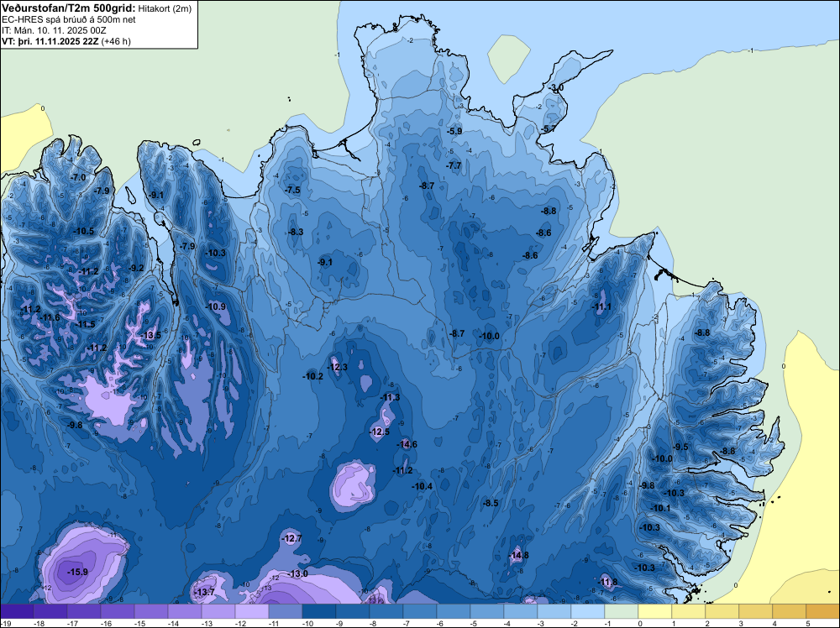Click the -12.3 temperature value
840x628 pixels.
click(338, 367)
